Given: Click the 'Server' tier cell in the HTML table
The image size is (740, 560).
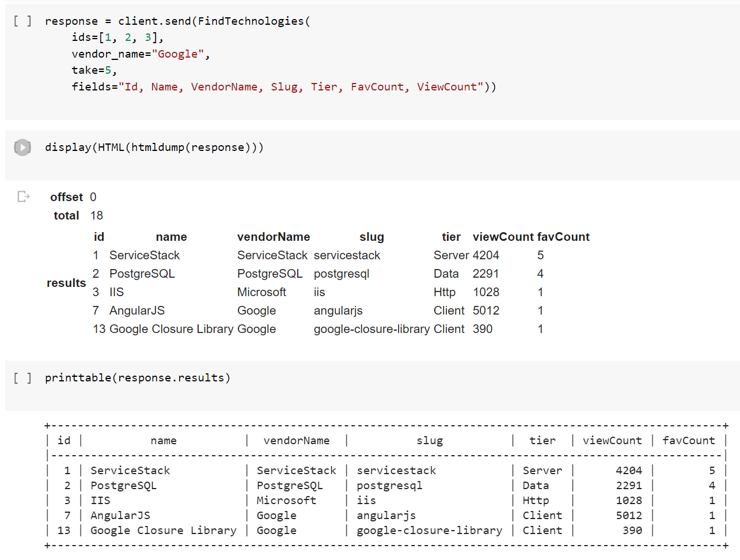Looking at the screenshot, I should pos(451,255).
